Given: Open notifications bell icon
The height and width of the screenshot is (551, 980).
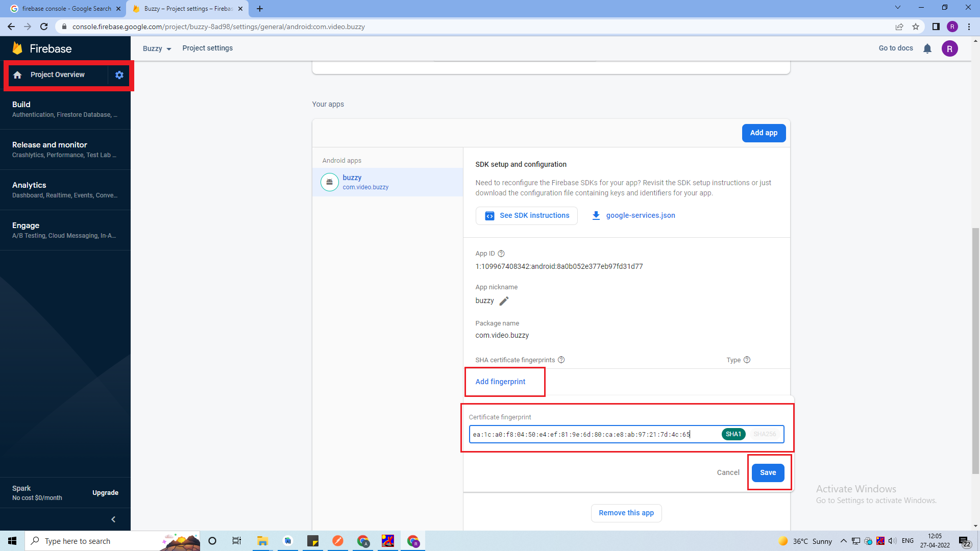Looking at the screenshot, I should 927,48.
